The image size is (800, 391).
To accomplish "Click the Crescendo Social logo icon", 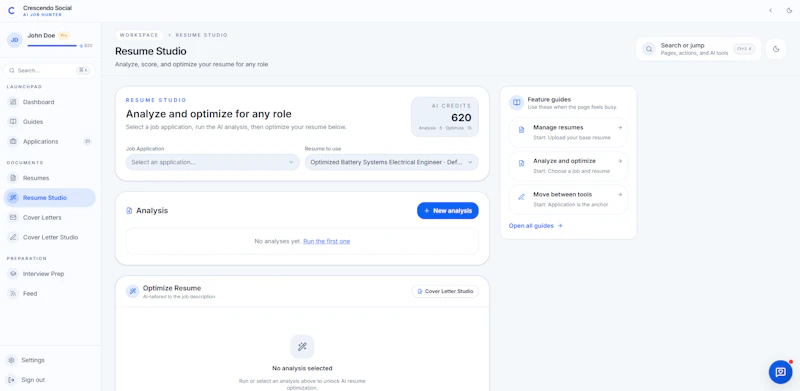I will (x=11, y=10).
